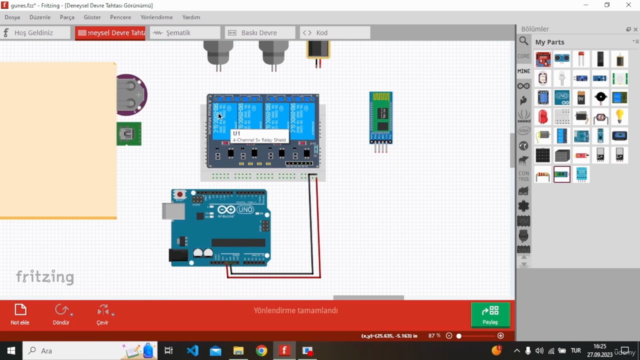Viewport: 640px width, 360px height.
Task: Pick the red motor driver board part
Action: 543,59
